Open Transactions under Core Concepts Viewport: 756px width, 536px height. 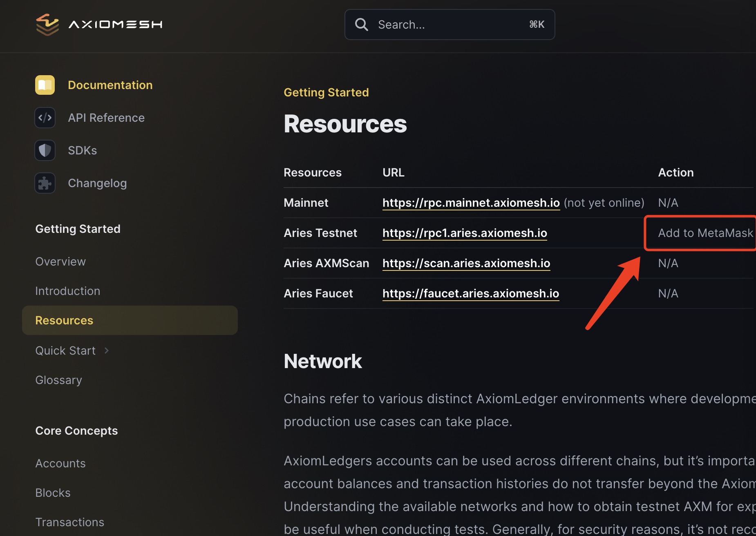coord(70,522)
